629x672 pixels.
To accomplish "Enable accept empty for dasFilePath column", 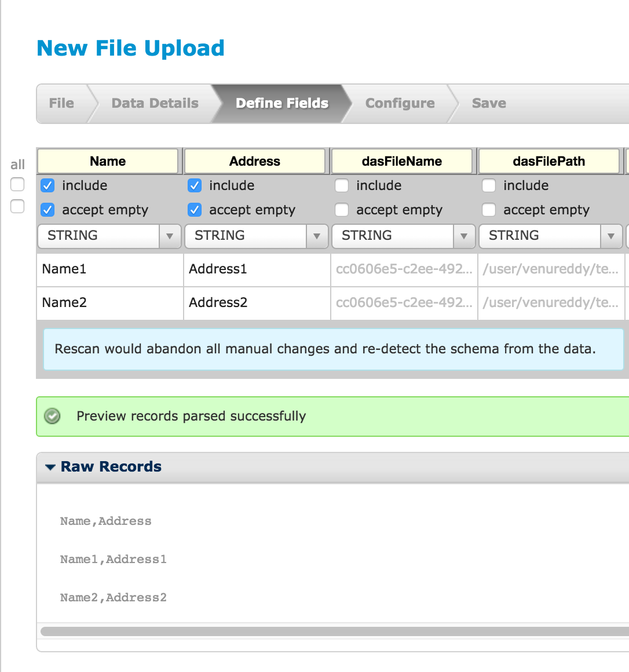I will (488, 210).
